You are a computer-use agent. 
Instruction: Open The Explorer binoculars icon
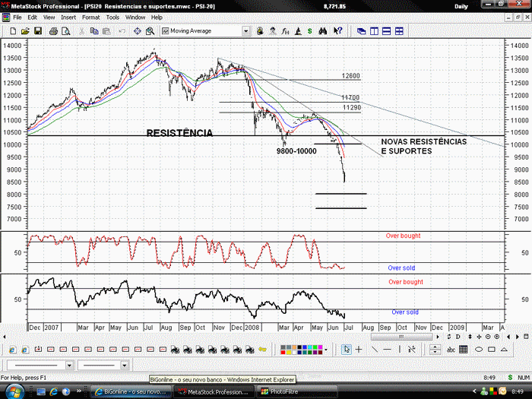(x=323, y=31)
